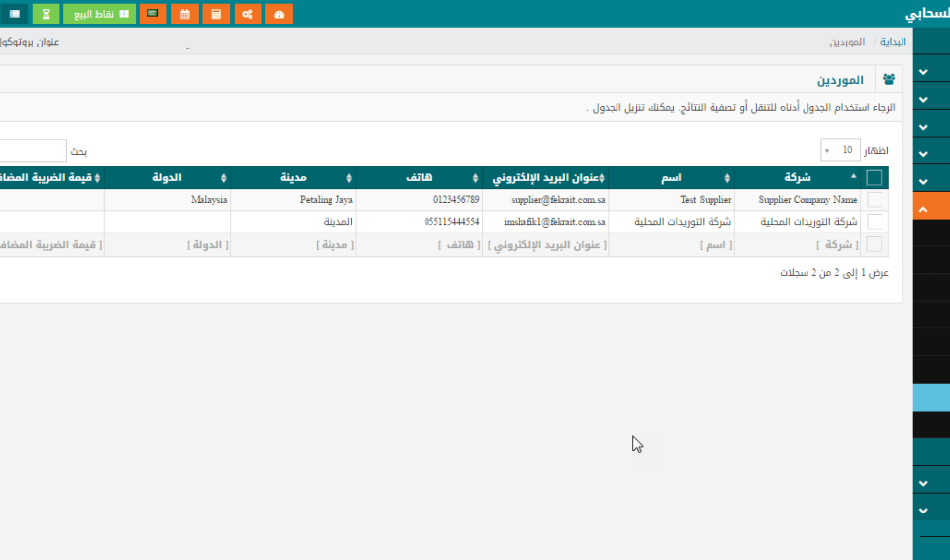Click the dark list icon in the top bar

tap(14, 14)
